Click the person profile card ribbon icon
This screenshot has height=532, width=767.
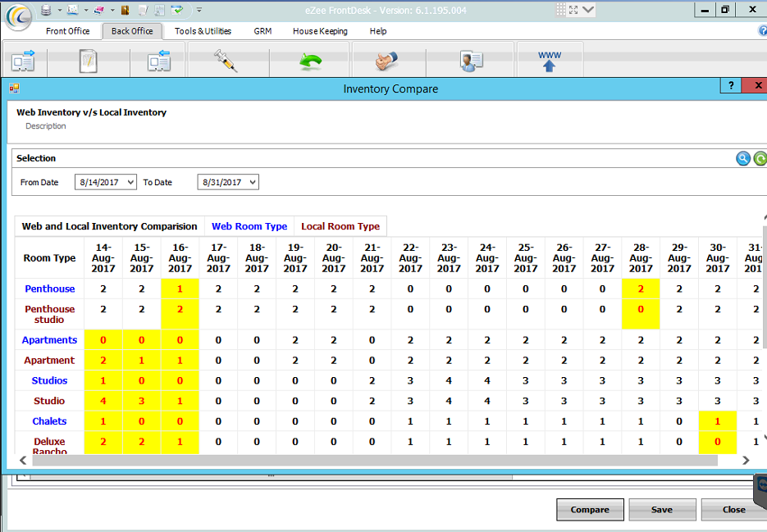(x=471, y=61)
